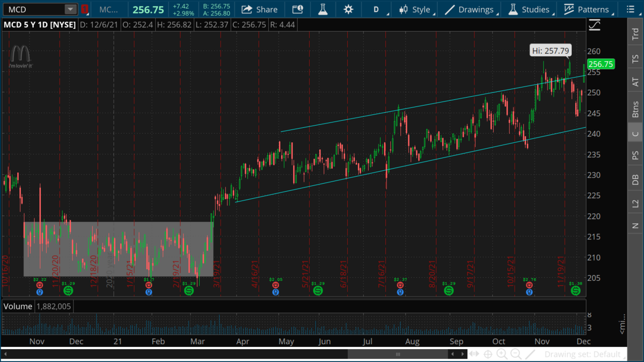Click the Hi: 257.79 price bubble

pos(551,50)
